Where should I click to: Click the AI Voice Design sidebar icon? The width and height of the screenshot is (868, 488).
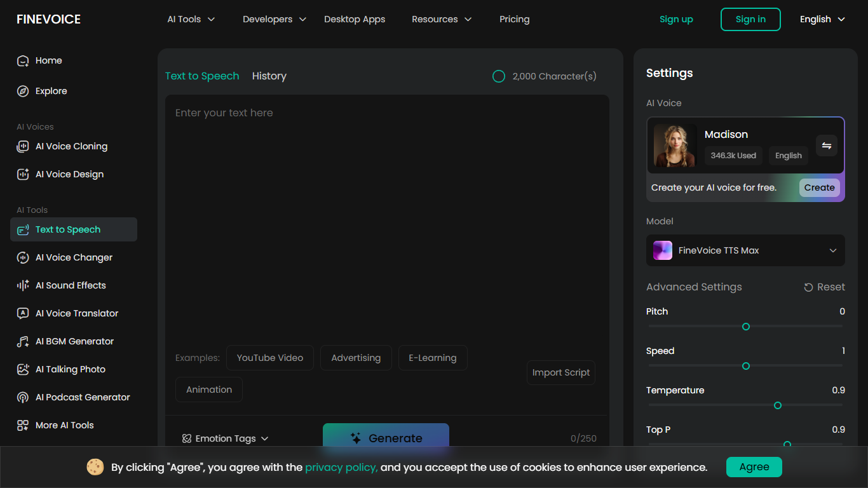click(x=23, y=174)
